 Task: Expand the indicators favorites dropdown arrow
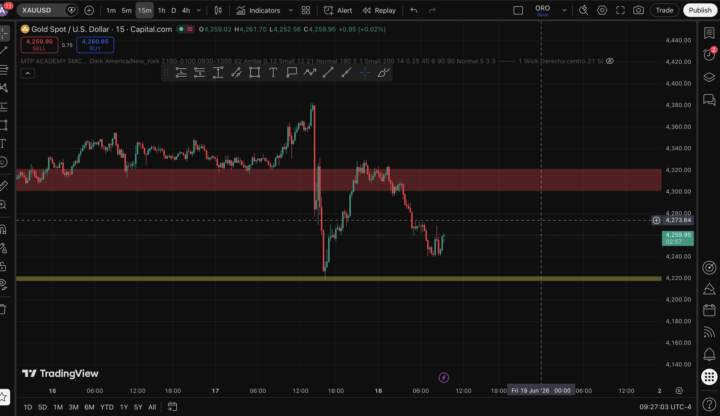(291, 10)
